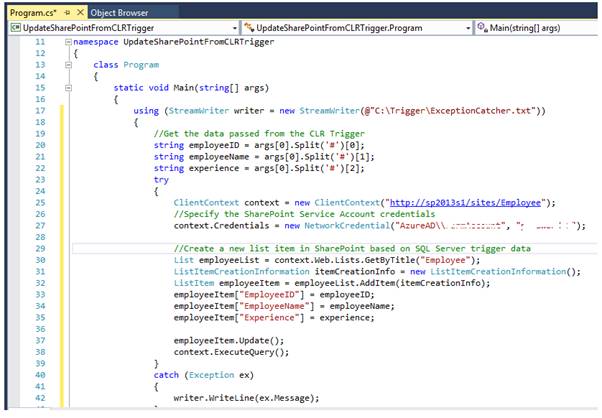Click the C# project icon in navigation bar
The width and height of the screenshot is (602, 418).
(x=16, y=28)
